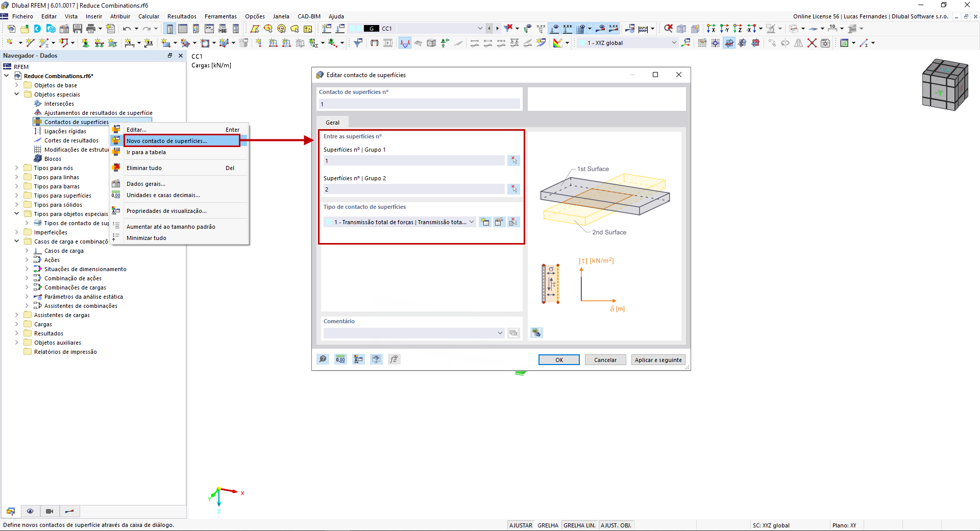Collapse the Objetos especiais tree node

click(x=17, y=94)
